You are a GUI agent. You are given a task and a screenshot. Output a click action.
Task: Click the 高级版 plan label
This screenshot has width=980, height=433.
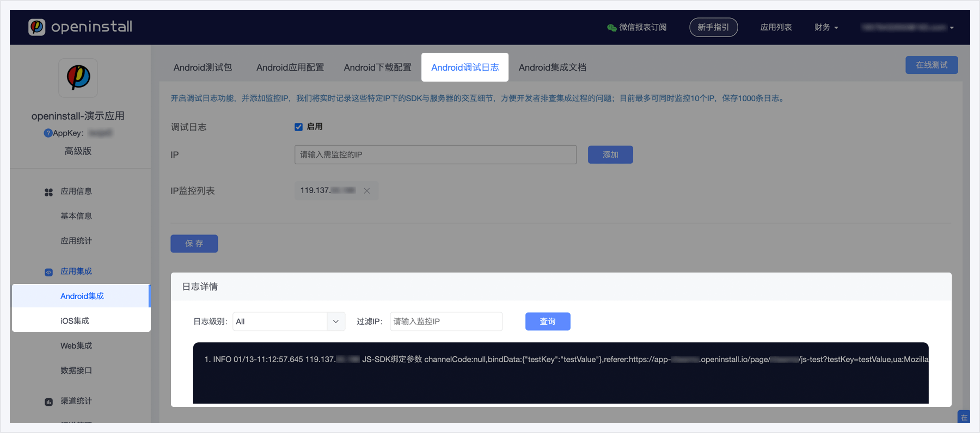78,151
